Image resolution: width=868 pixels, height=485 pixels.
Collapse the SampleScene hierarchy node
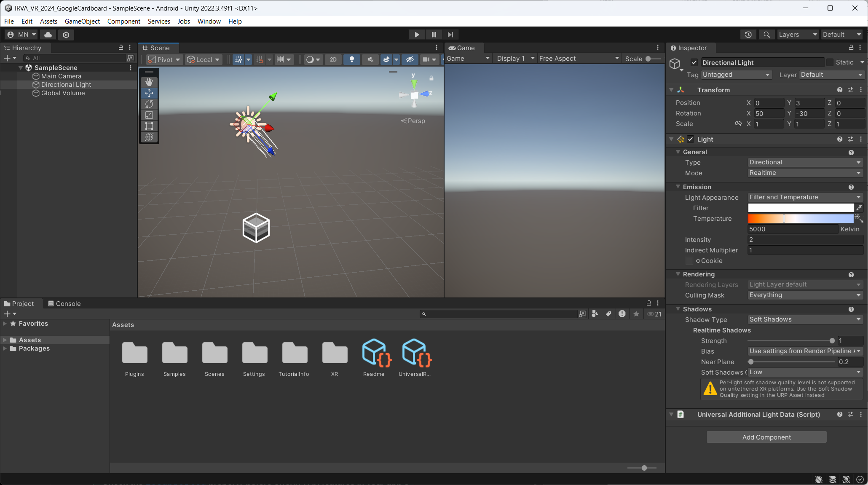[21, 68]
